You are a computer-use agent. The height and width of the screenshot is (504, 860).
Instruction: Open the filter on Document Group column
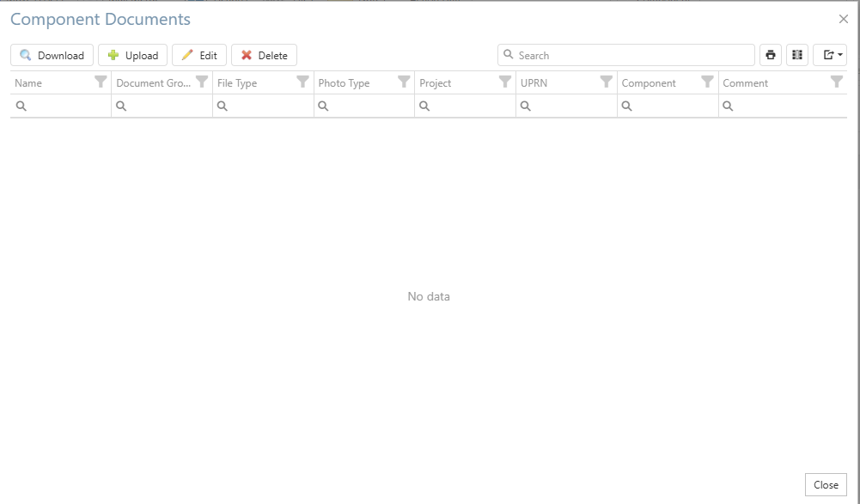[x=202, y=82]
